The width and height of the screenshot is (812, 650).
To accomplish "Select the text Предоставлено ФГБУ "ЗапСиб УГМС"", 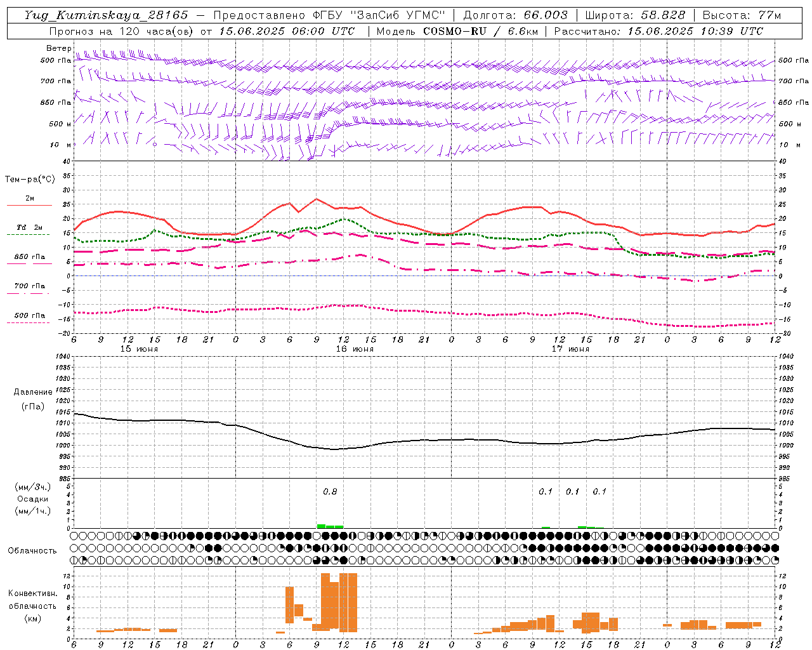I will tap(329, 15).
